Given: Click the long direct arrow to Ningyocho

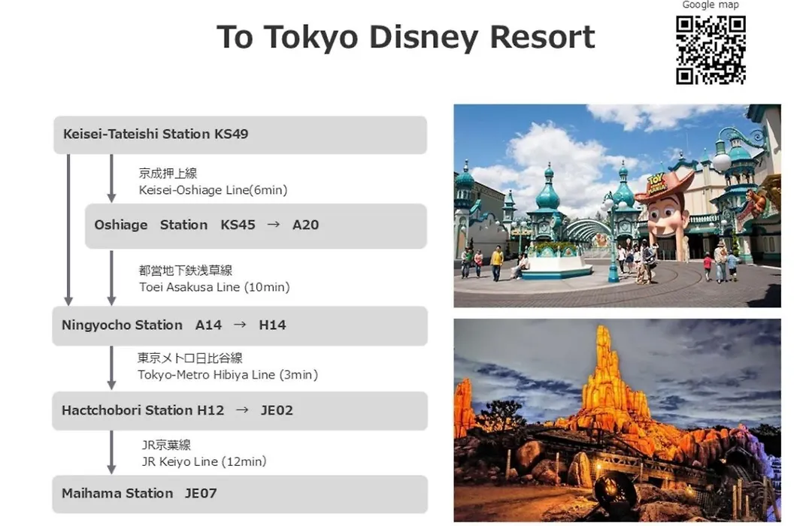Looking at the screenshot, I should [68, 229].
